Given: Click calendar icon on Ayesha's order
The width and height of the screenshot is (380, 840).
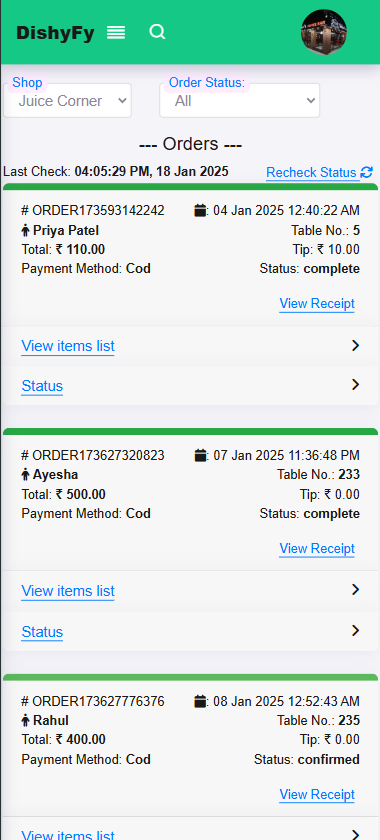Looking at the screenshot, I should click(x=200, y=455).
